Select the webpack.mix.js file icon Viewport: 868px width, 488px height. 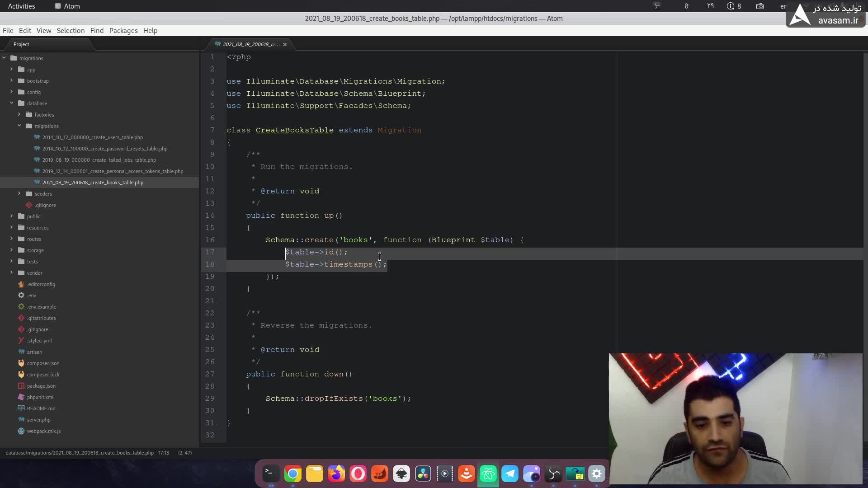coord(21,431)
